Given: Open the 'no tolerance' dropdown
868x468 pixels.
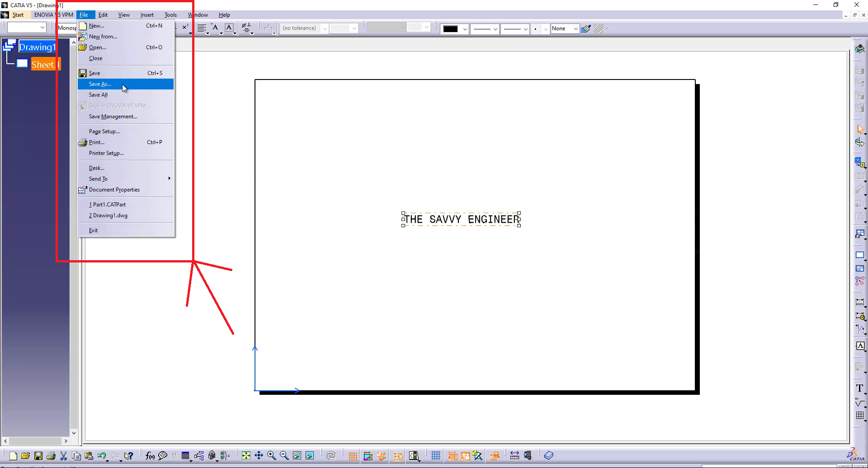Looking at the screenshot, I should (325, 28).
